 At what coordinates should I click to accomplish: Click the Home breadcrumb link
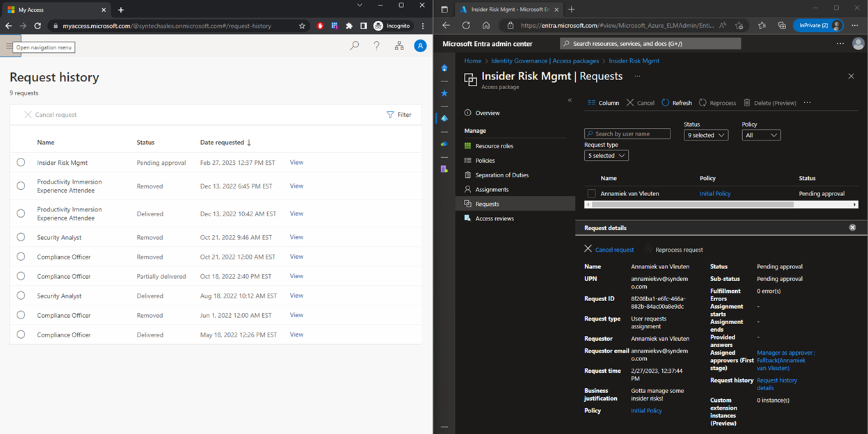[x=472, y=61]
